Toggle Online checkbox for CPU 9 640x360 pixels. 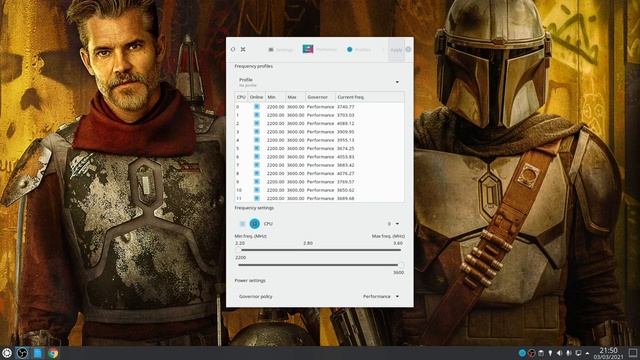[x=257, y=182]
